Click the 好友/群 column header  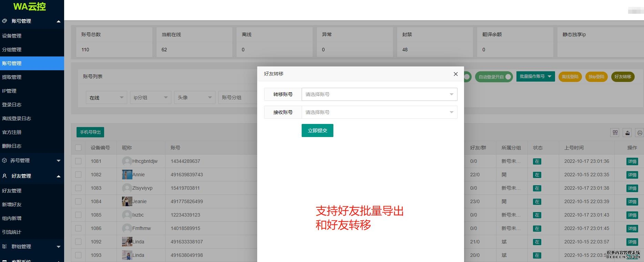coord(478,148)
